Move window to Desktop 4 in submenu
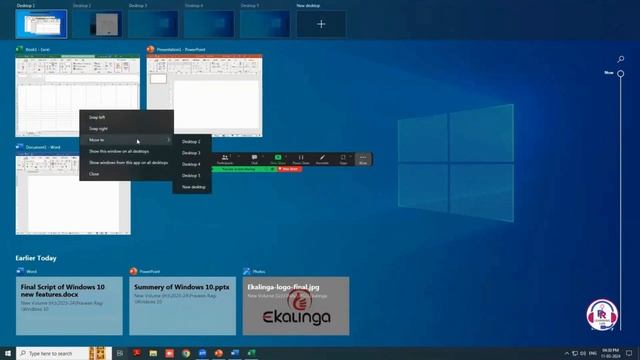Image resolution: width=640 pixels, height=360 pixels. (192, 164)
